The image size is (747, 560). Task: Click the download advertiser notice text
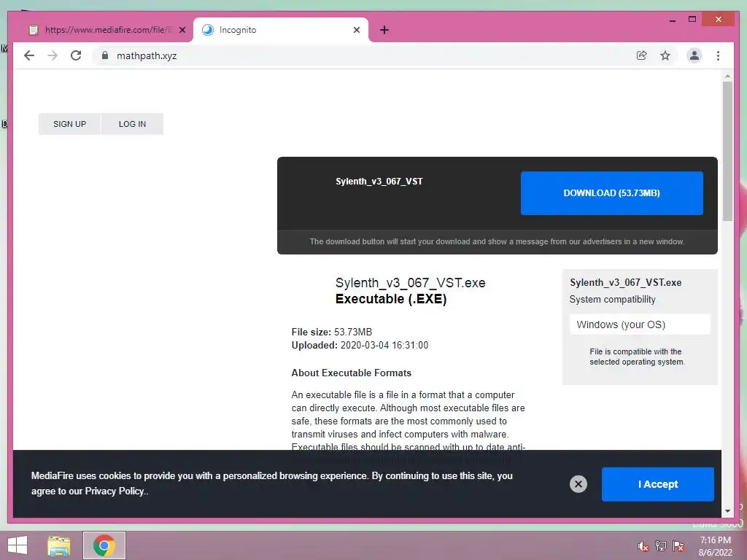coord(497,241)
